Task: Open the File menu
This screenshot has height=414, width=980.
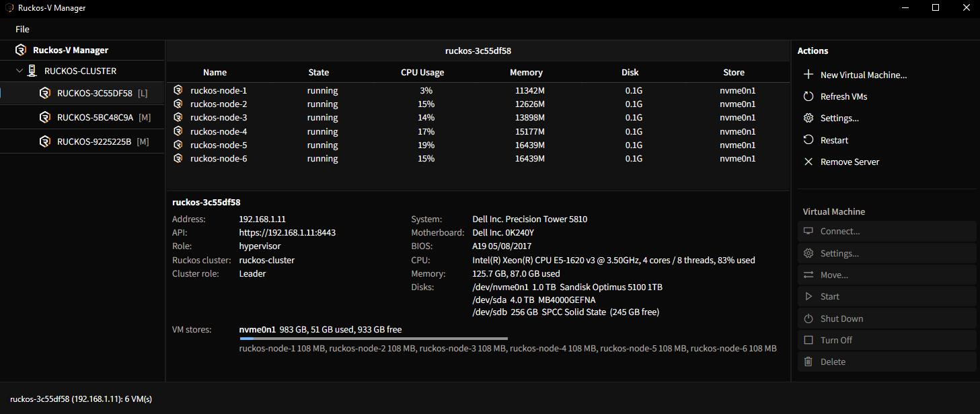Action: (22, 29)
